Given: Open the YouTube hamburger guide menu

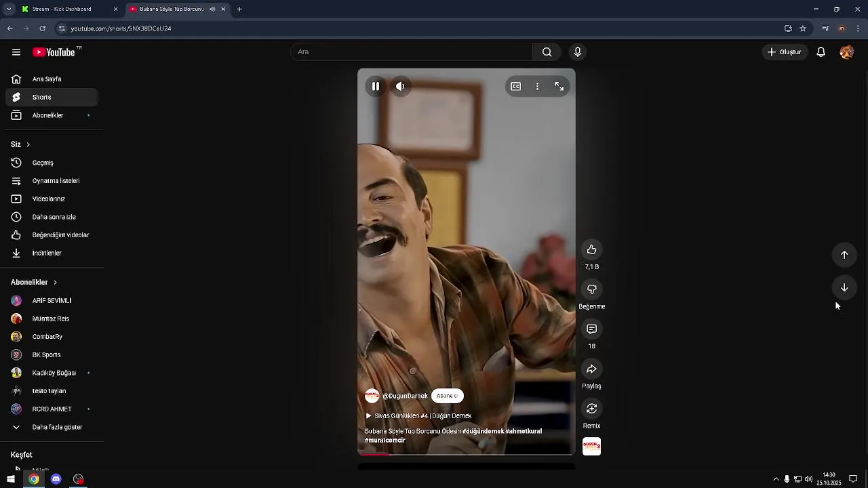Looking at the screenshot, I should 16,52.
